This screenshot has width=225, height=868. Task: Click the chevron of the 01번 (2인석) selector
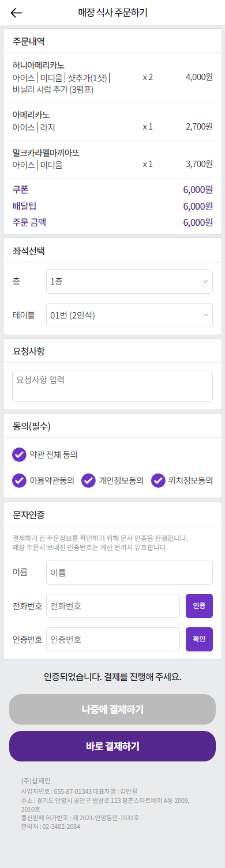pyautogui.click(x=205, y=316)
